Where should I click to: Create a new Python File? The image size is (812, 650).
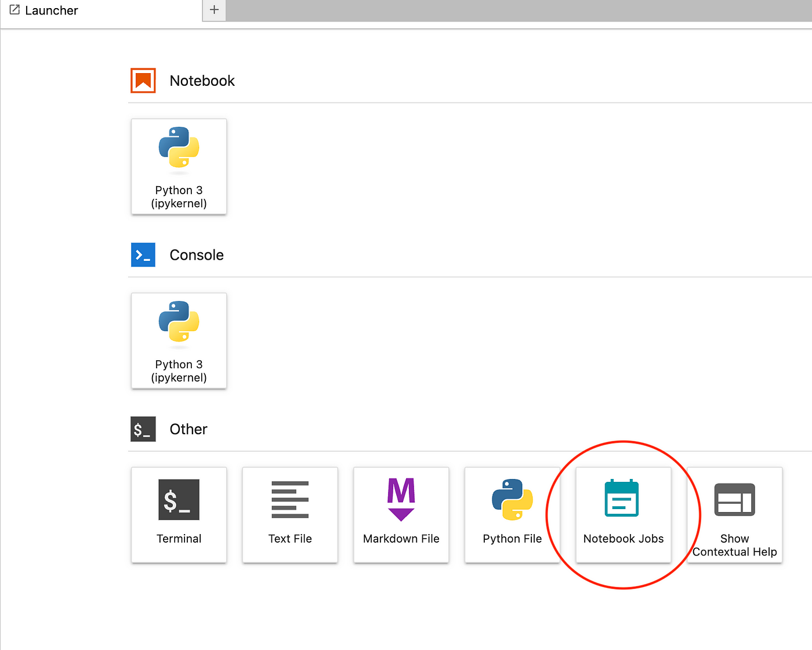512,514
